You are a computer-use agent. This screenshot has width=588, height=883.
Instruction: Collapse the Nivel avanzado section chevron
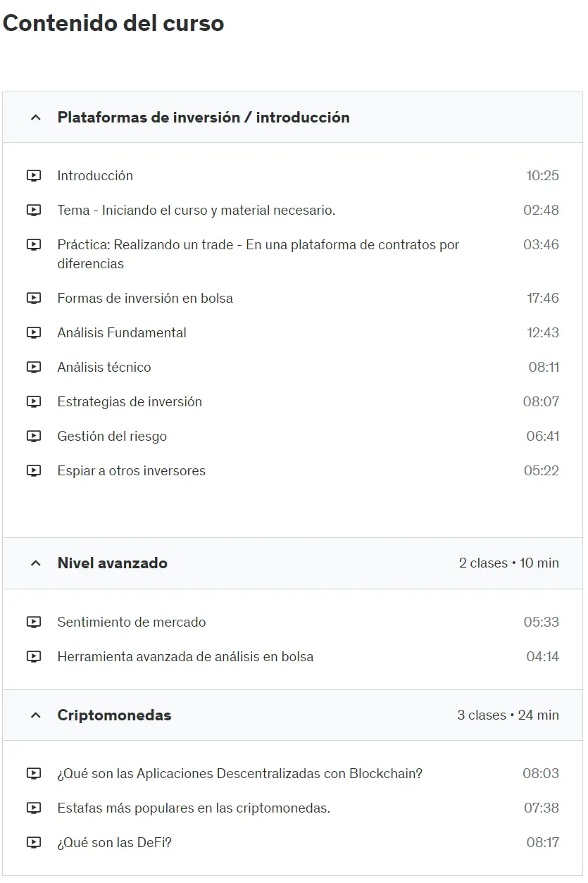pos(36,563)
